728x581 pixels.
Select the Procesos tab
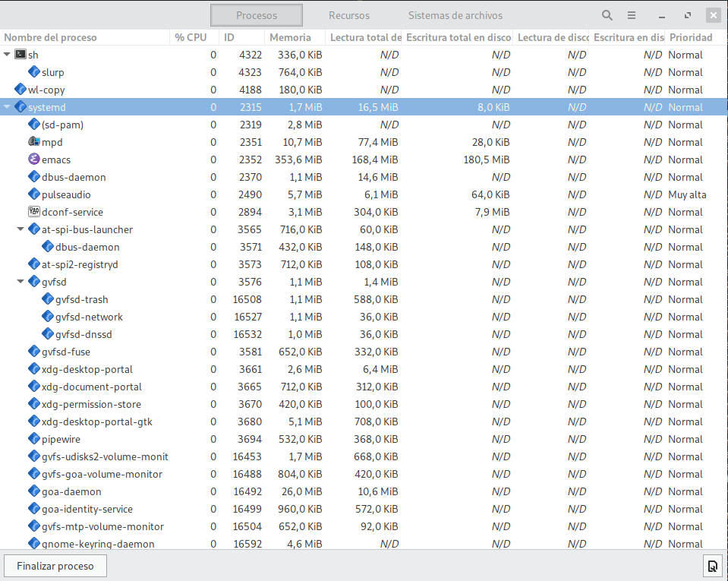pyautogui.click(x=257, y=15)
